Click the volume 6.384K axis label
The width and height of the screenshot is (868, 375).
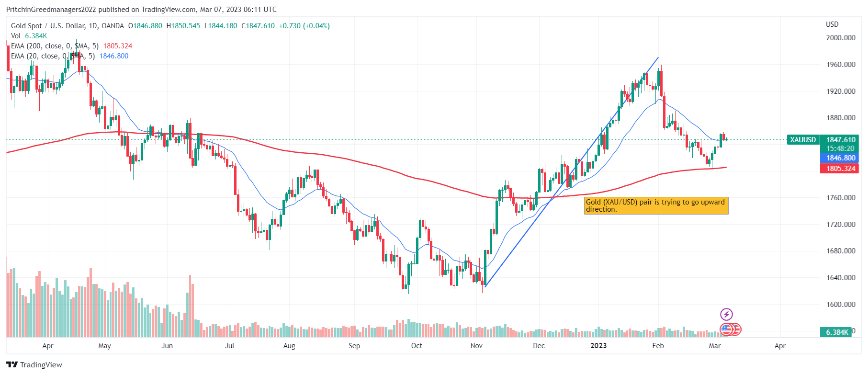pyautogui.click(x=837, y=332)
